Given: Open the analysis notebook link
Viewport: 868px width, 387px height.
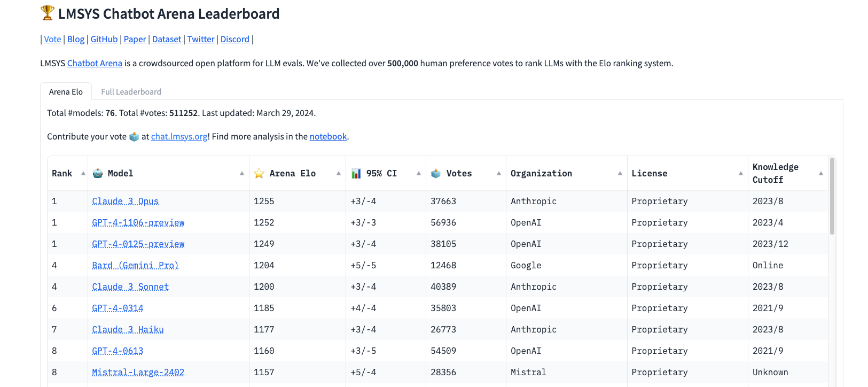Looking at the screenshot, I should click(x=328, y=136).
